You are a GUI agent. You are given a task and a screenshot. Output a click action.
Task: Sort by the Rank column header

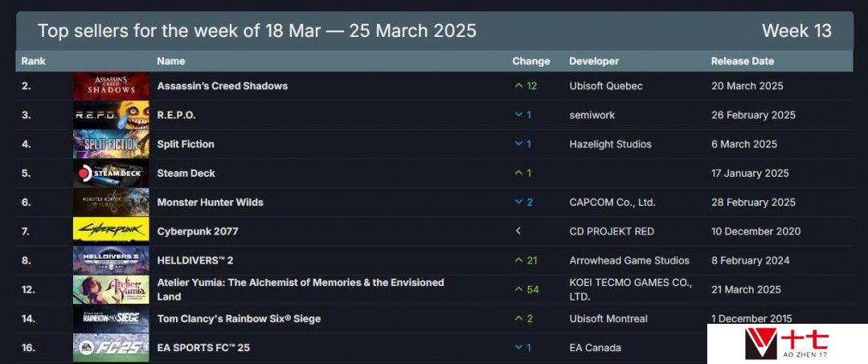(33, 61)
